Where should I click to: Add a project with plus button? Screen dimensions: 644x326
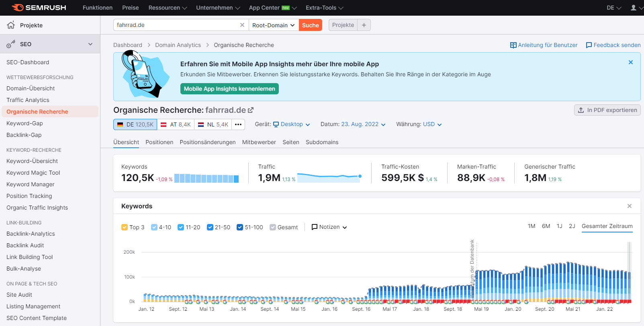364,25
